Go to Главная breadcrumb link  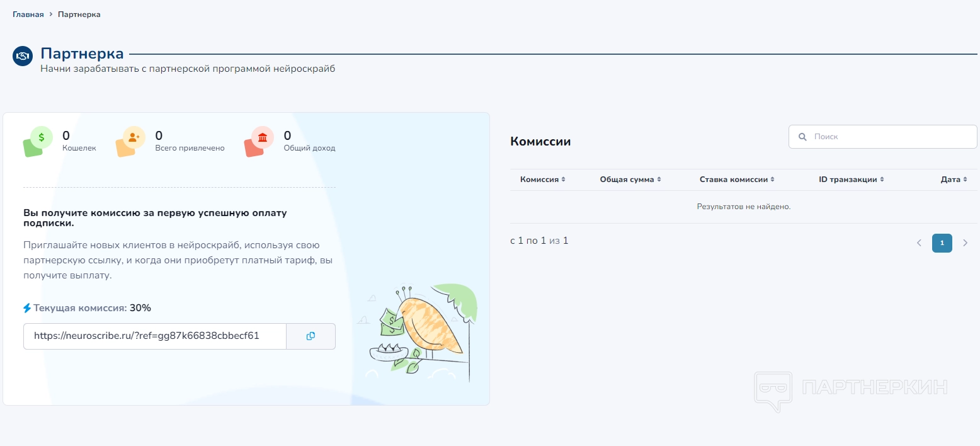pyautogui.click(x=28, y=14)
